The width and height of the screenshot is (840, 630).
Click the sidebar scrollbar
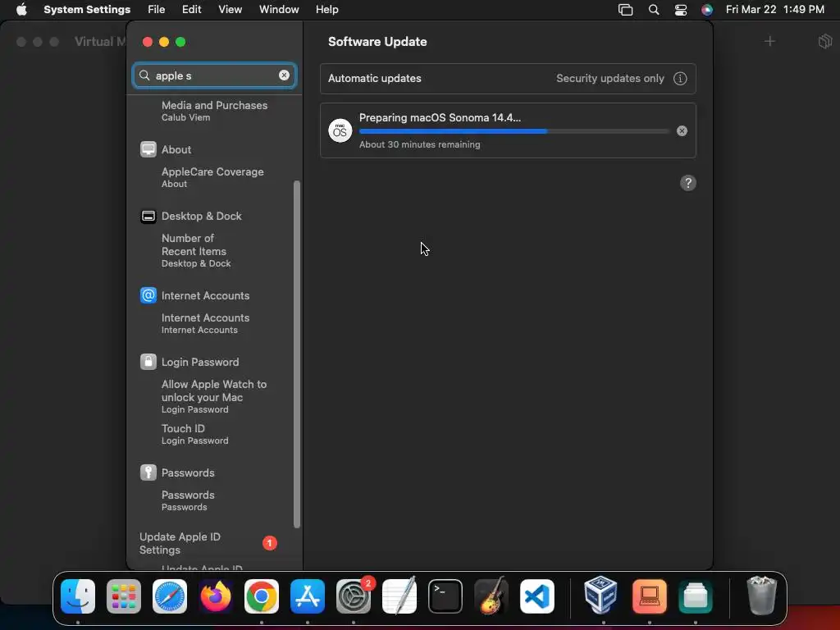pos(297,354)
